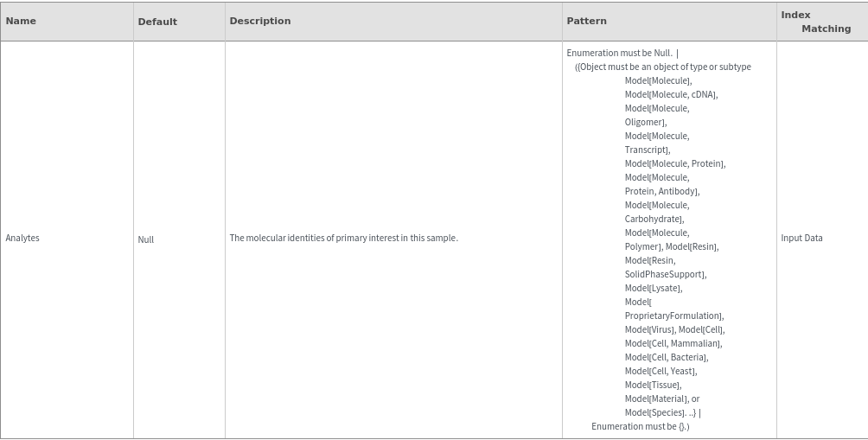Select the Analytes name cell
Screen dimensions: 868x440
click(22, 238)
